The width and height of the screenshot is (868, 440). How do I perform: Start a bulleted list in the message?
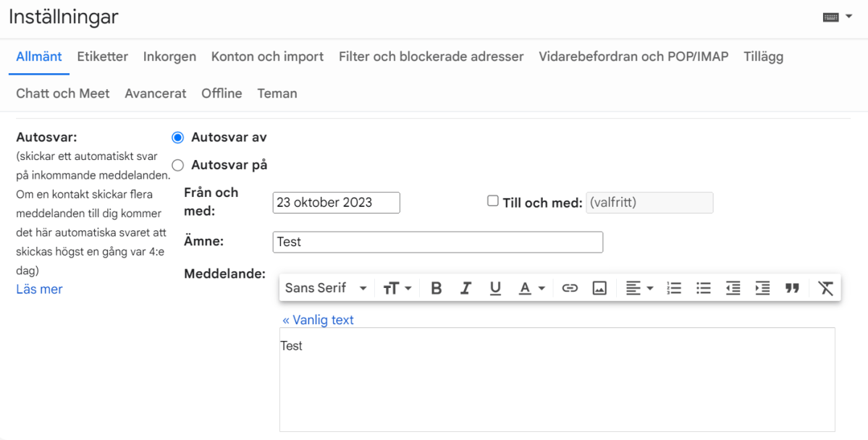(x=703, y=287)
